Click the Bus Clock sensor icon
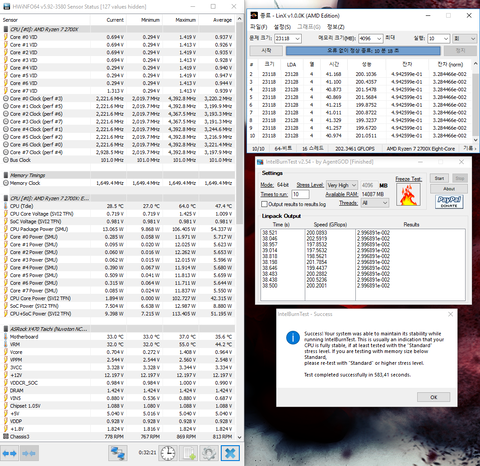Image resolution: width=480 pixels, height=466 pixels. pyautogui.click(x=6, y=160)
